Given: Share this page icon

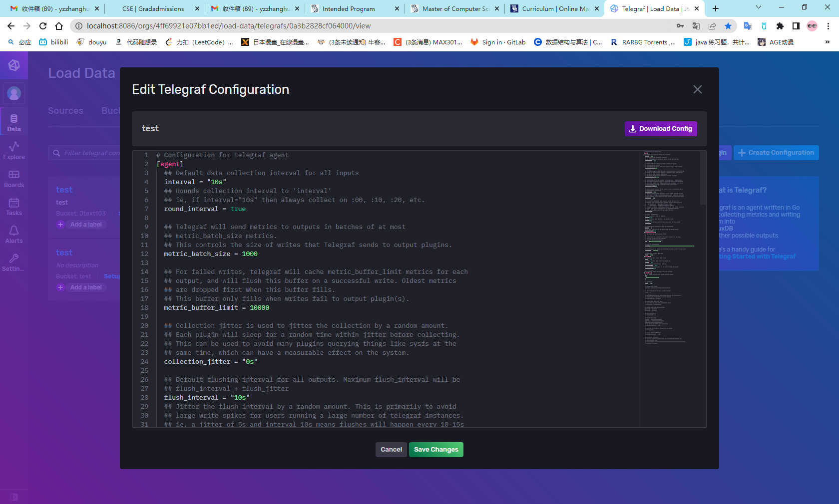Looking at the screenshot, I should click(x=712, y=26).
